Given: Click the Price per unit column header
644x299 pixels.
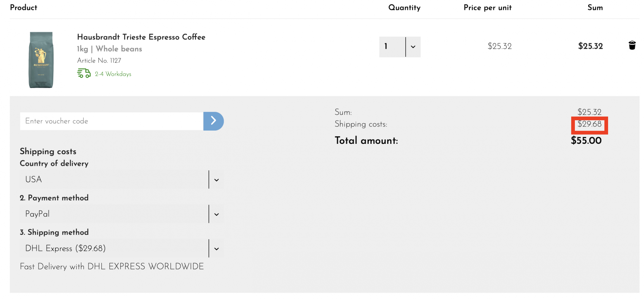Looking at the screenshot, I should (487, 8).
